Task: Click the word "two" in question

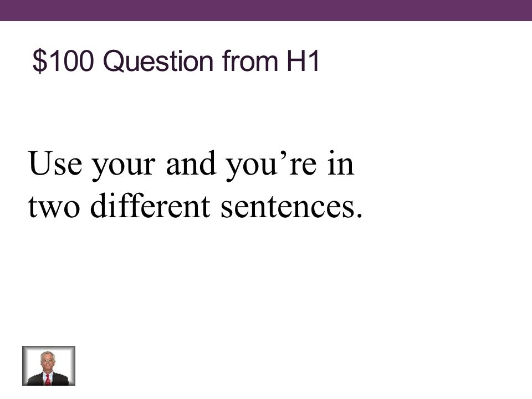Action: coord(54,207)
